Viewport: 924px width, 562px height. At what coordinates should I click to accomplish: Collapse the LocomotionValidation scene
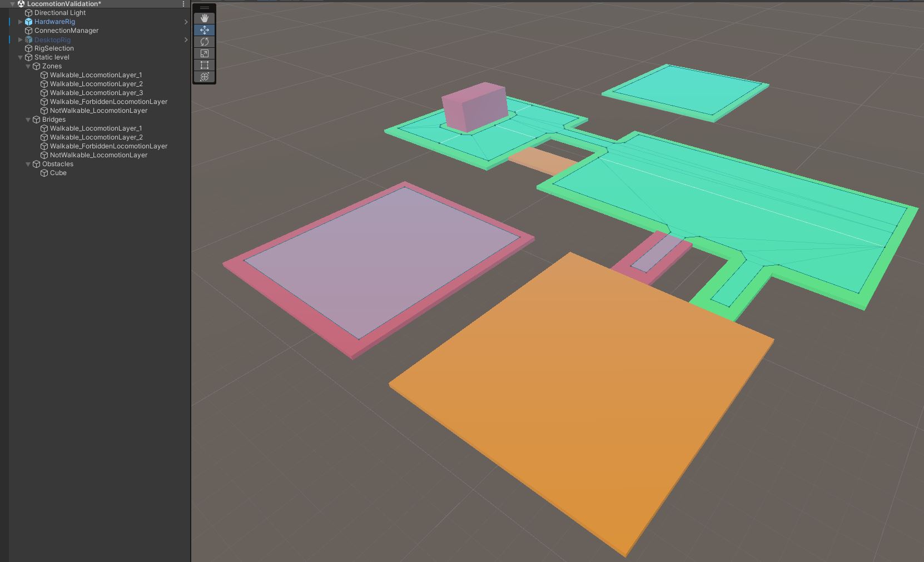point(12,4)
